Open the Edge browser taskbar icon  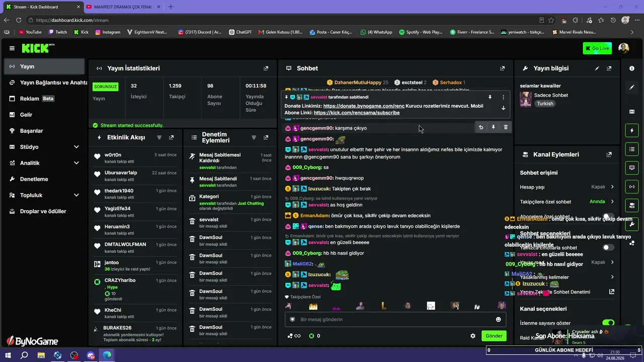107,355
